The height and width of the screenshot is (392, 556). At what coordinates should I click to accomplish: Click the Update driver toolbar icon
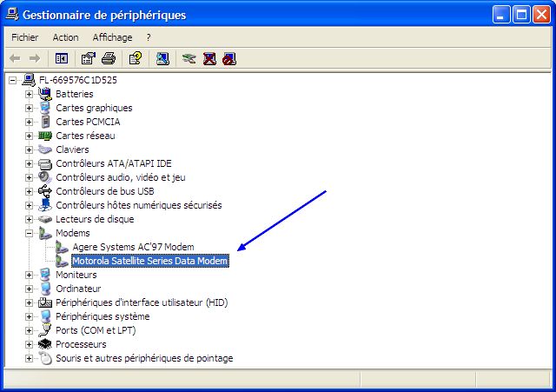pyautogui.click(x=189, y=58)
